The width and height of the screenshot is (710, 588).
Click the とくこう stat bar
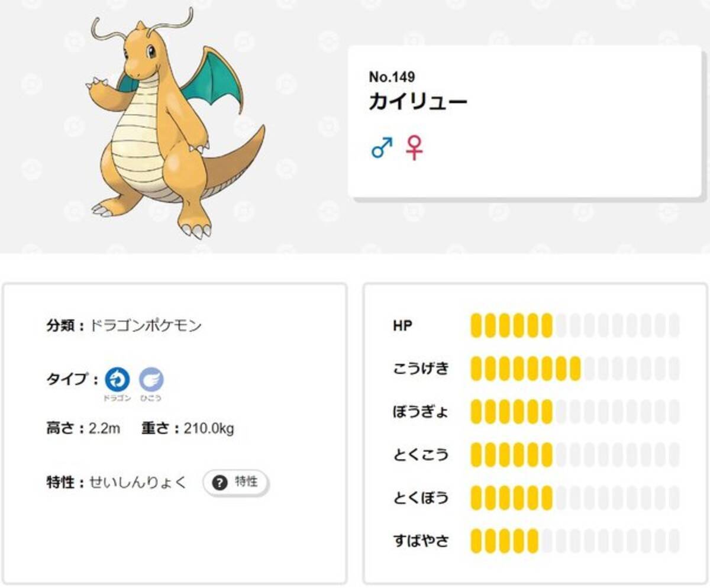(575, 454)
